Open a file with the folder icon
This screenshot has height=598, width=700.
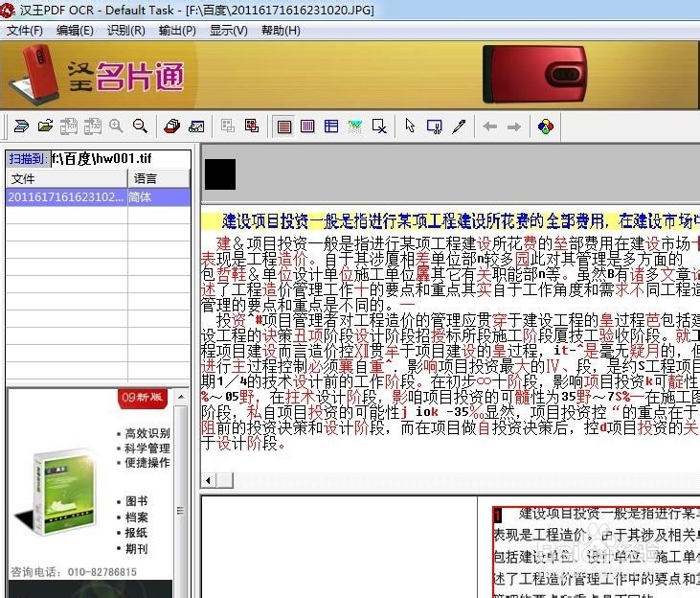pos(45,126)
